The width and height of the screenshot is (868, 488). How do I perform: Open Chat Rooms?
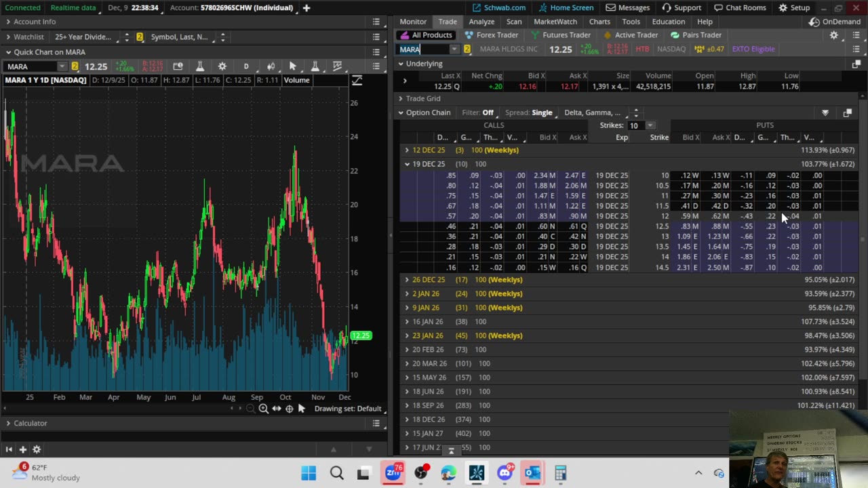pyautogui.click(x=739, y=7)
